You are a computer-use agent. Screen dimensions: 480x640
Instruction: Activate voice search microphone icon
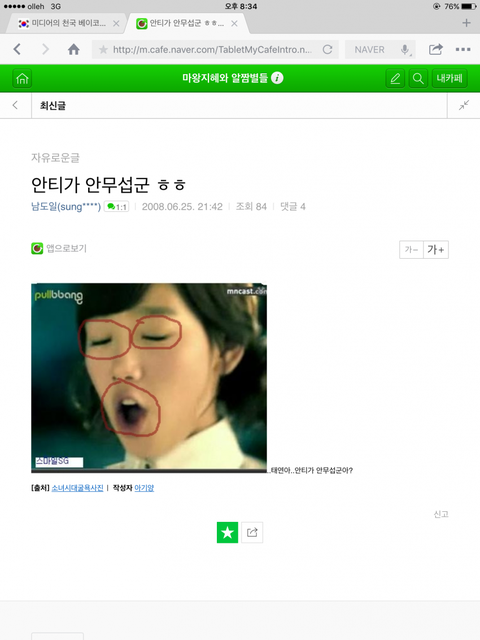pyautogui.click(x=405, y=50)
